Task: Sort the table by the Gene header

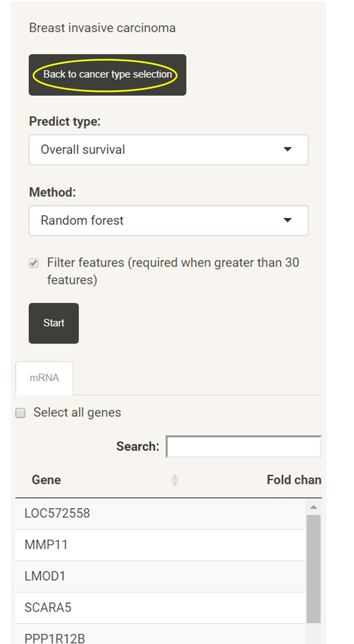Action: tap(46, 480)
